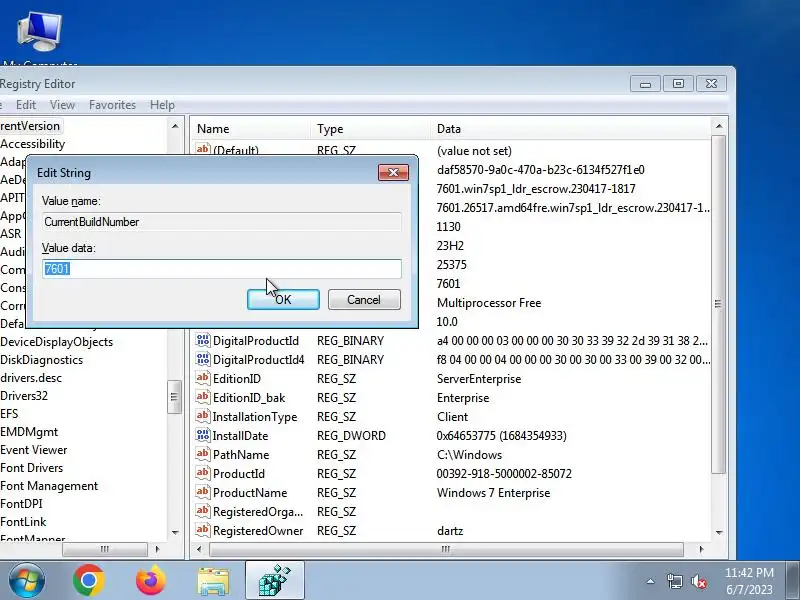This screenshot has width=800, height=600.
Task: Click the values pane horizontal scrollbar thumb
Action: (446, 549)
